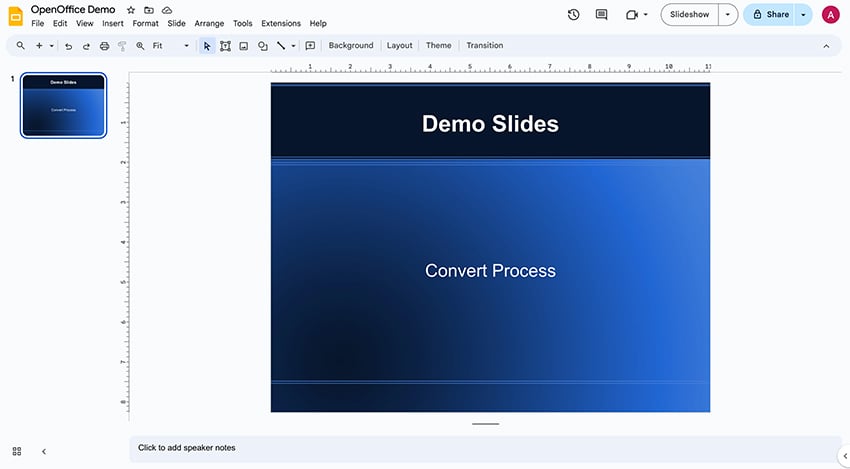Hide the menus with the collapse chevron
This screenshot has height=469, width=850.
coord(826,46)
